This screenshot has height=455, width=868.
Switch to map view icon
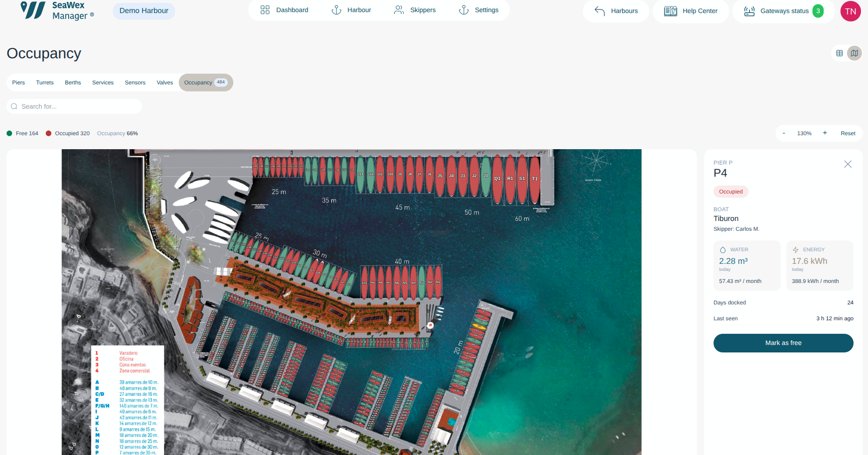(854, 53)
